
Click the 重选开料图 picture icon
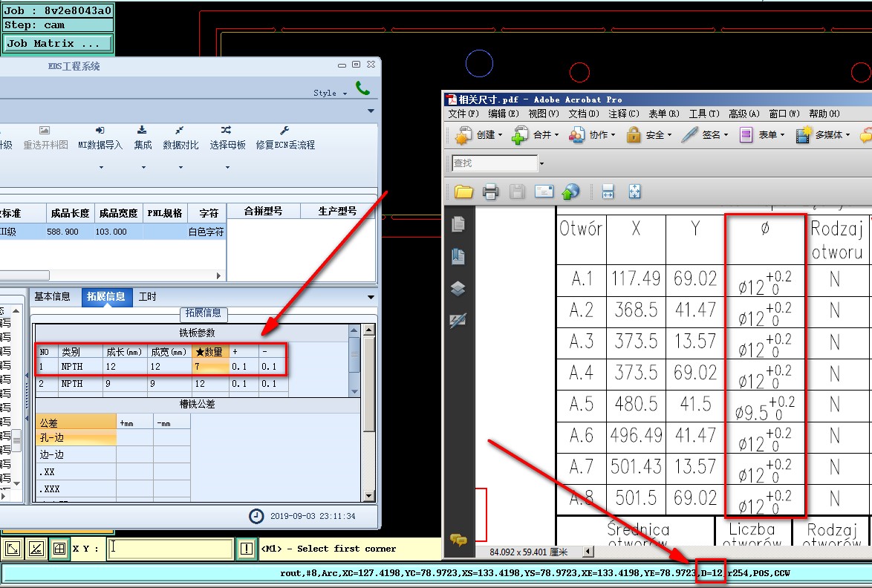(45, 130)
